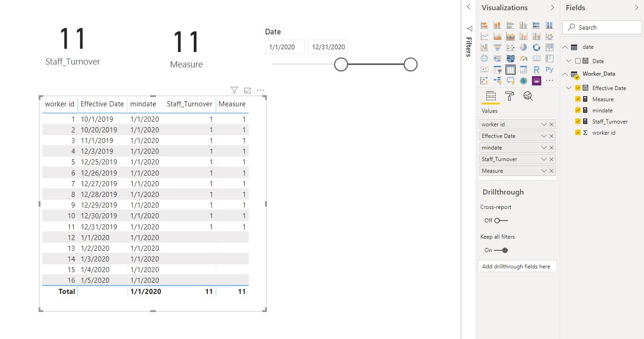Toggle the Date field checkbox
Image resolution: width=644 pixels, height=339 pixels.
[578, 61]
